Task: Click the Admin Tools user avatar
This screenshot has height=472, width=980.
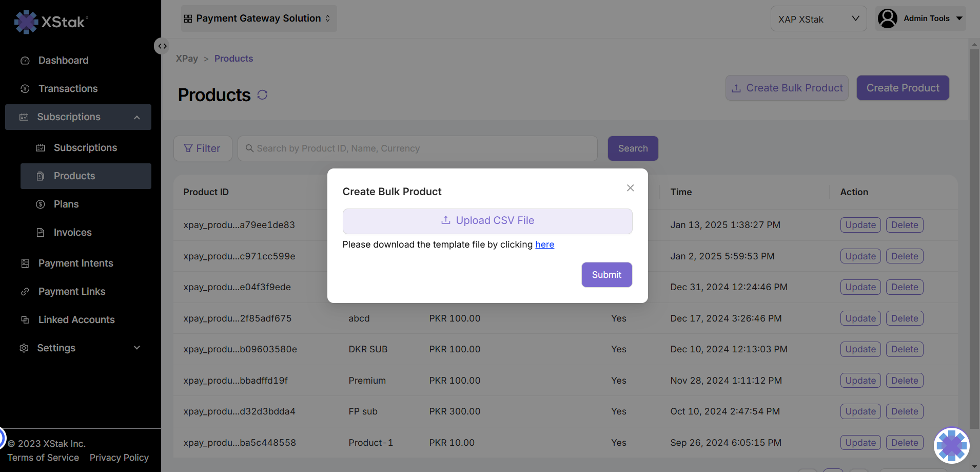Action: pyautogui.click(x=887, y=18)
